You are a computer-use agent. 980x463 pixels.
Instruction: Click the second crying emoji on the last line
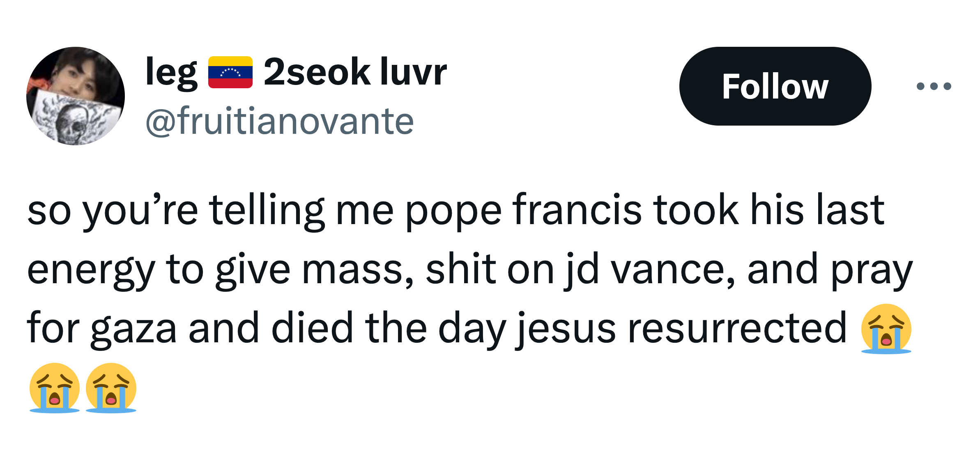(111, 387)
